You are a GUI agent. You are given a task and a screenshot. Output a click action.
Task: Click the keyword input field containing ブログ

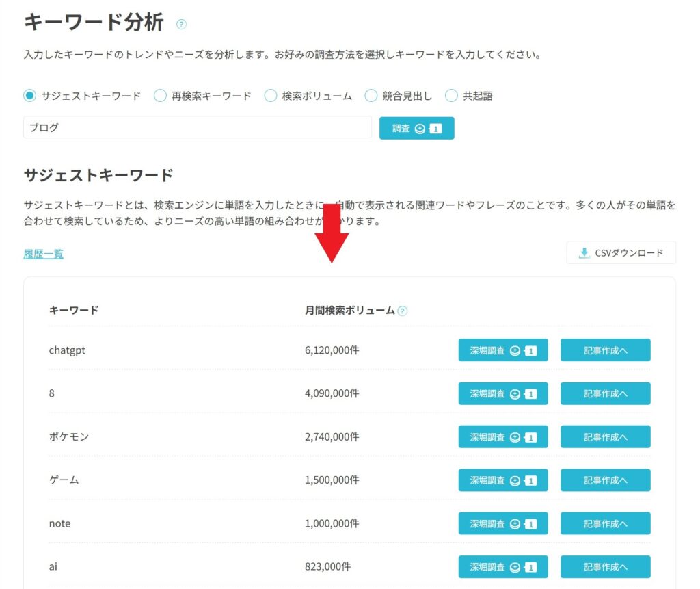197,127
